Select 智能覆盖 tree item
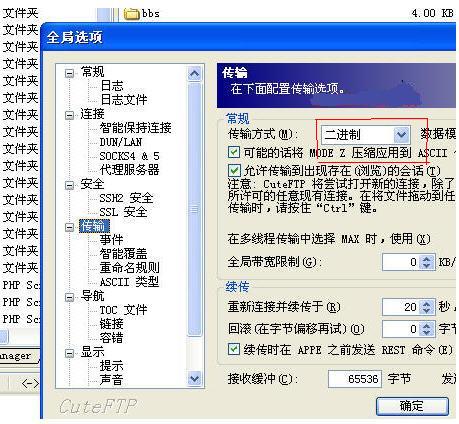 click(123, 253)
